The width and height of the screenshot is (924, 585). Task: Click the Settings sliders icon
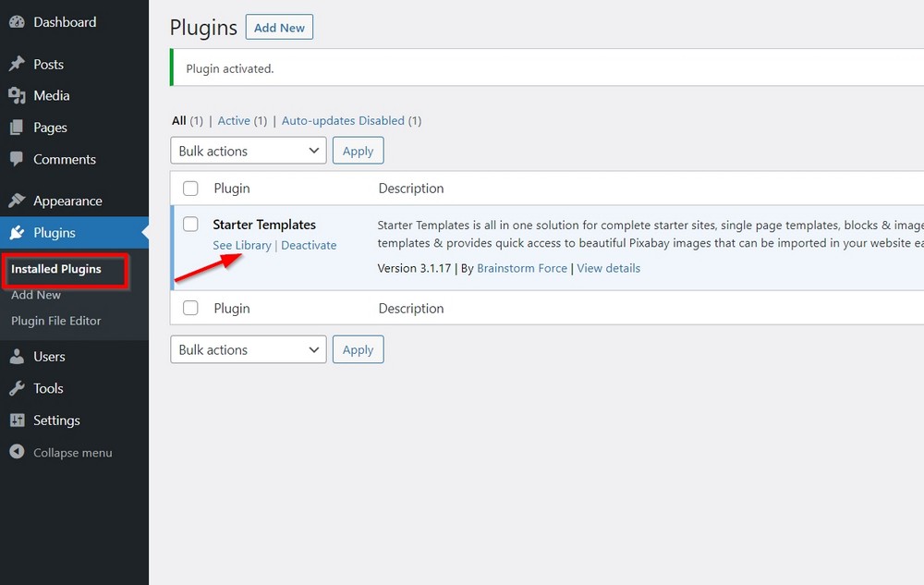click(x=17, y=420)
